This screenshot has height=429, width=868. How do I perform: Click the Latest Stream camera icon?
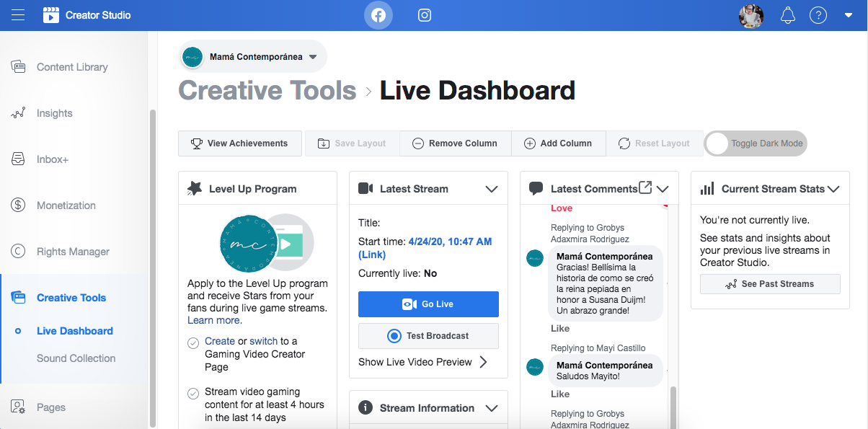(366, 189)
